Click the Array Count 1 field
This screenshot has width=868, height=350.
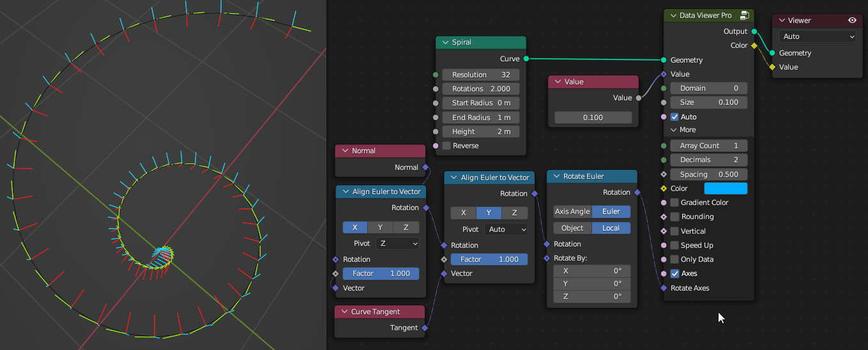click(x=709, y=146)
